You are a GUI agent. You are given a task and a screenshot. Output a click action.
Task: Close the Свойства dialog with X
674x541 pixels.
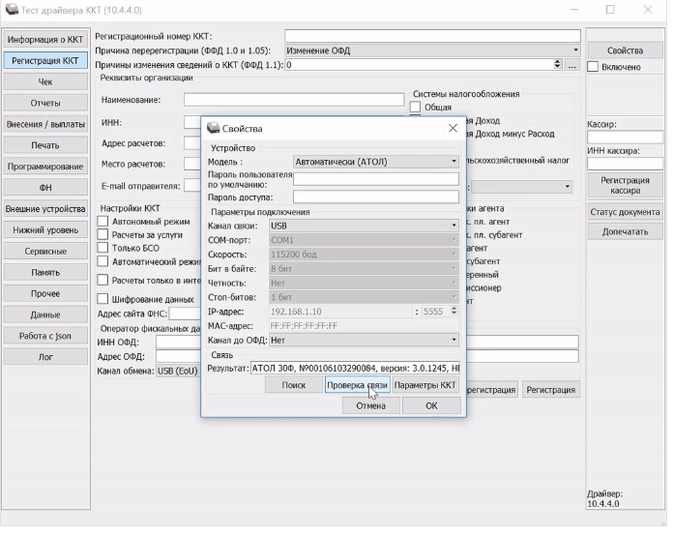tap(452, 128)
